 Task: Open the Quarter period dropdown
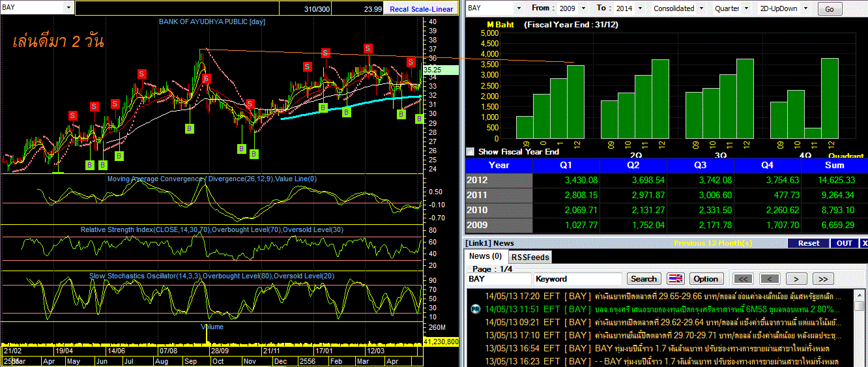[746, 8]
